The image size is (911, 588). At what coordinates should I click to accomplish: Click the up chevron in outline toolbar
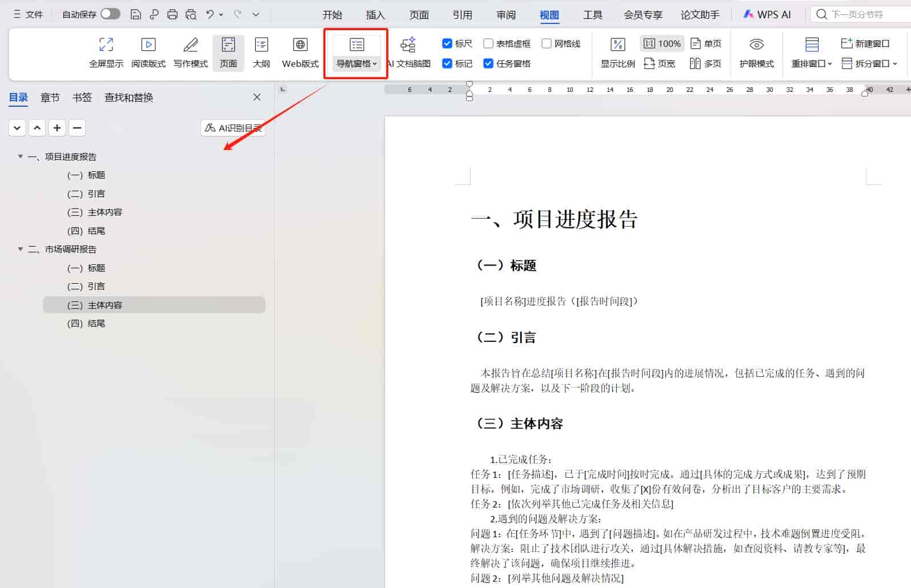point(37,128)
